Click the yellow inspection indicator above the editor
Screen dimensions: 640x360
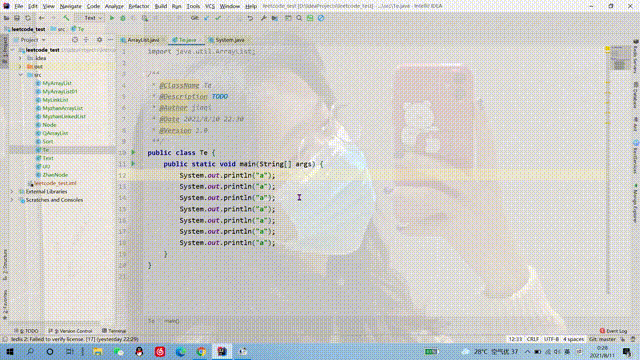pos(607,49)
